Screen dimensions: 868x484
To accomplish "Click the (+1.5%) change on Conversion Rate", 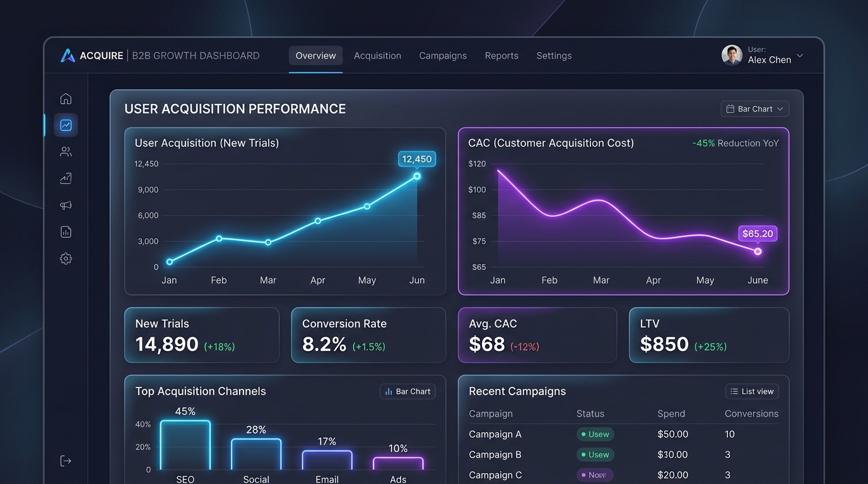I will [369, 347].
